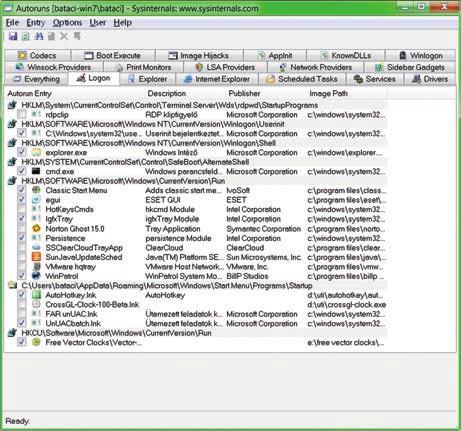
Task: Click the Classic Start Menu entry icon
Action: point(36,190)
